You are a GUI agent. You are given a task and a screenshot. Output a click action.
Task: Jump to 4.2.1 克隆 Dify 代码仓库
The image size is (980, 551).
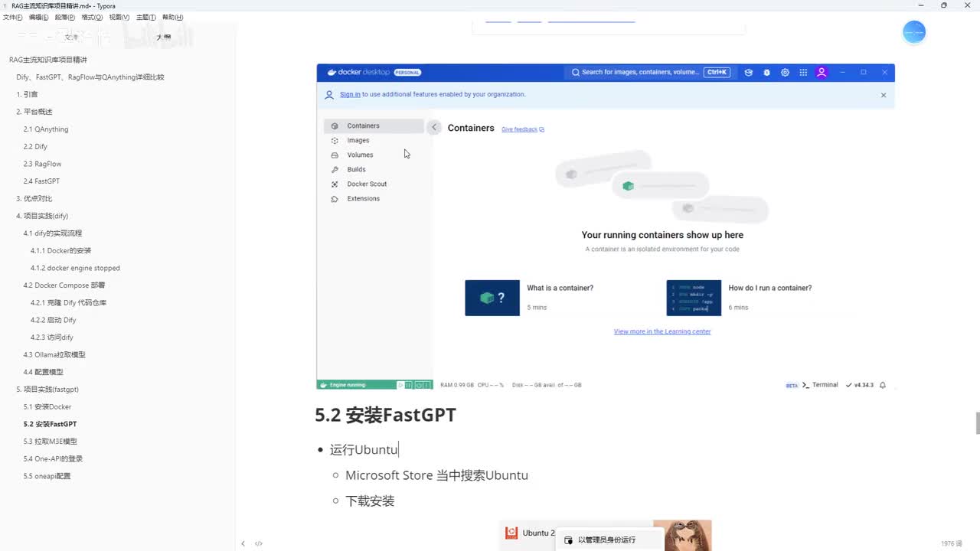[68, 302]
